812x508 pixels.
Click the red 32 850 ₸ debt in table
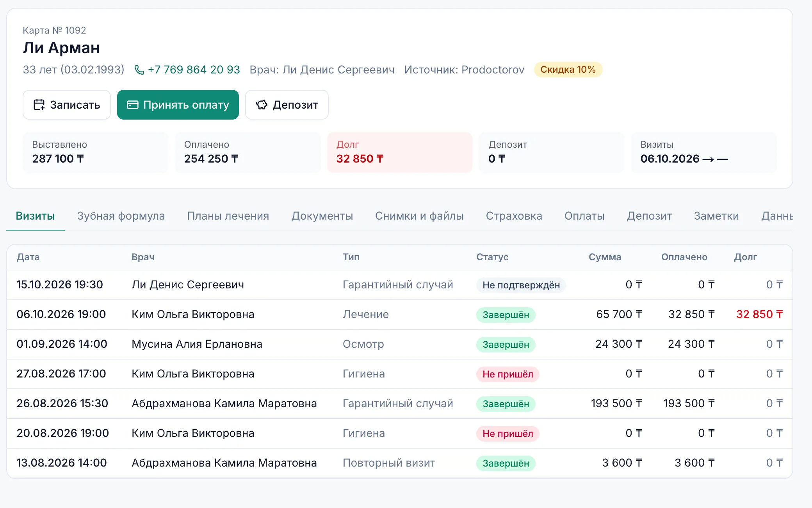coord(759,314)
